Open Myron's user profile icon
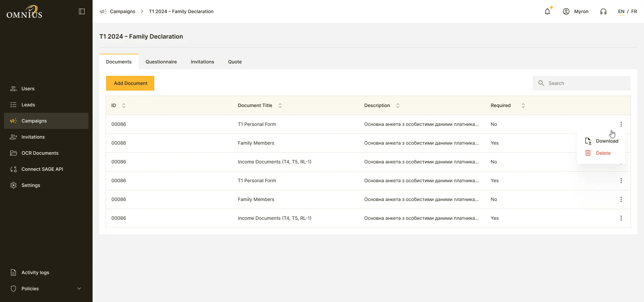 tap(566, 11)
